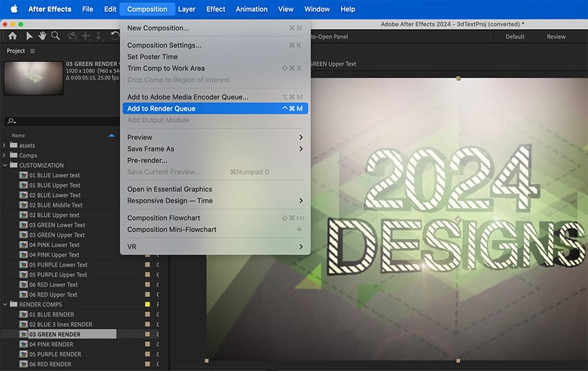
Task: Open the Effect menu
Action: pyautogui.click(x=216, y=9)
